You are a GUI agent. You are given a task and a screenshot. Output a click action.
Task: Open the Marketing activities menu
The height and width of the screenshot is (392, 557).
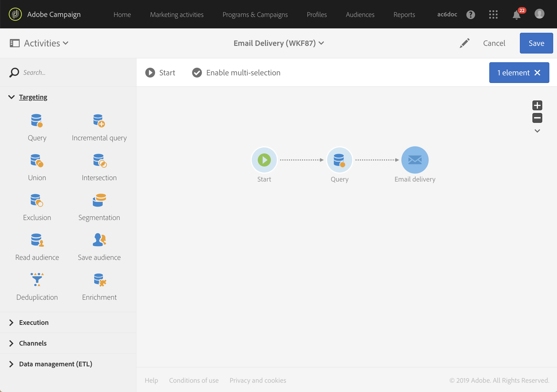tap(177, 14)
